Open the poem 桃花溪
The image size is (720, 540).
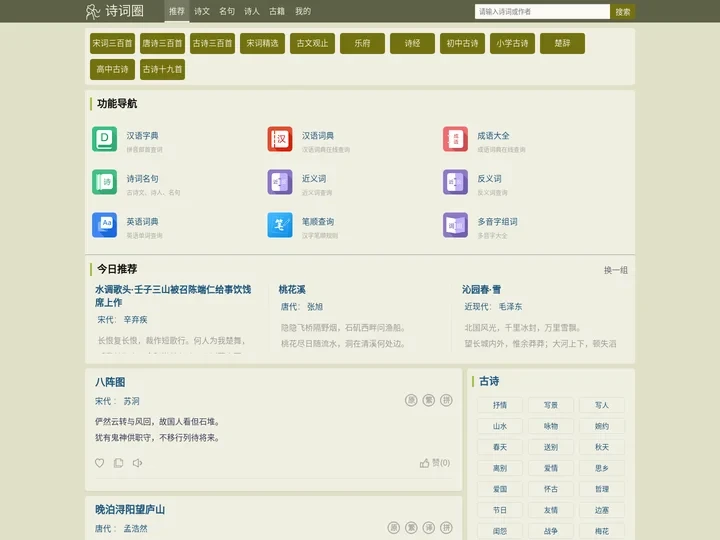click(292, 289)
